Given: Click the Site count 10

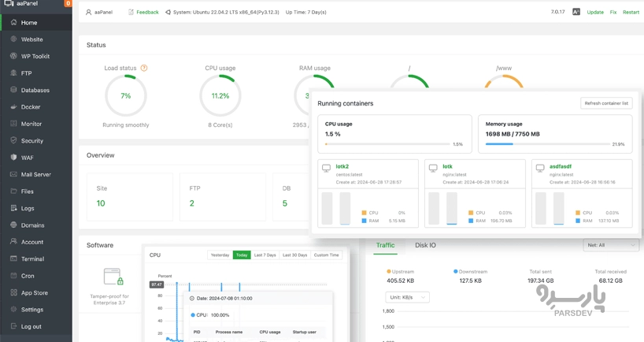Looking at the screenshot, I should click(101, 203).
